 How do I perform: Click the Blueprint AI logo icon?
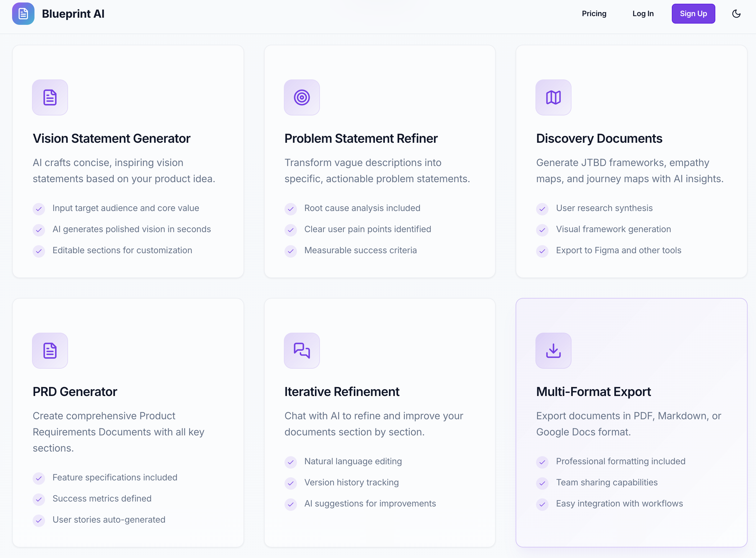(23, 14)
